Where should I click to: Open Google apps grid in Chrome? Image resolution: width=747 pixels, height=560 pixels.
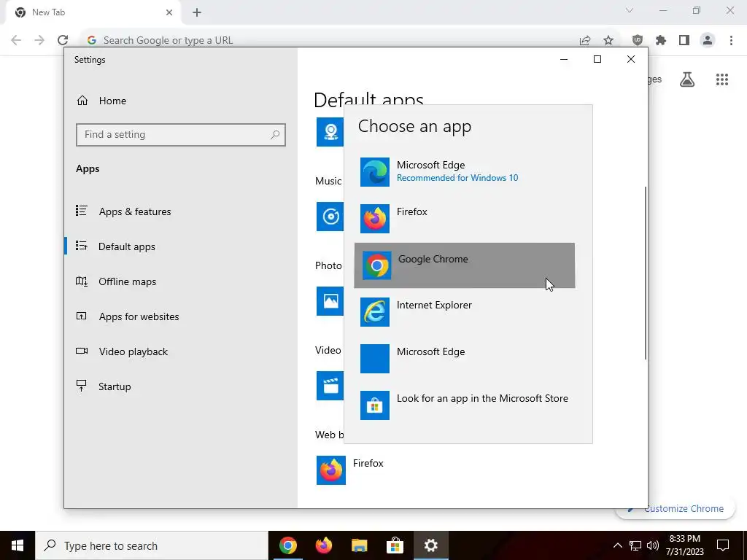pos(722,79)
